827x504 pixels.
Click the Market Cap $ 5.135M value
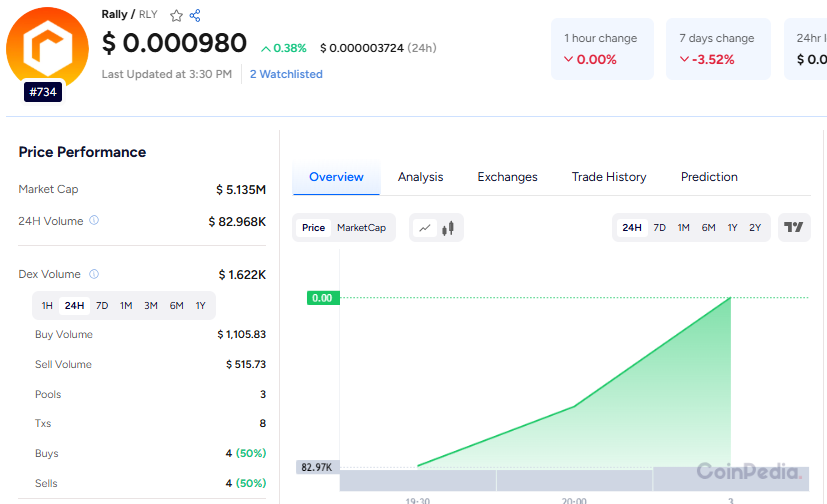[x=241, y=190]
